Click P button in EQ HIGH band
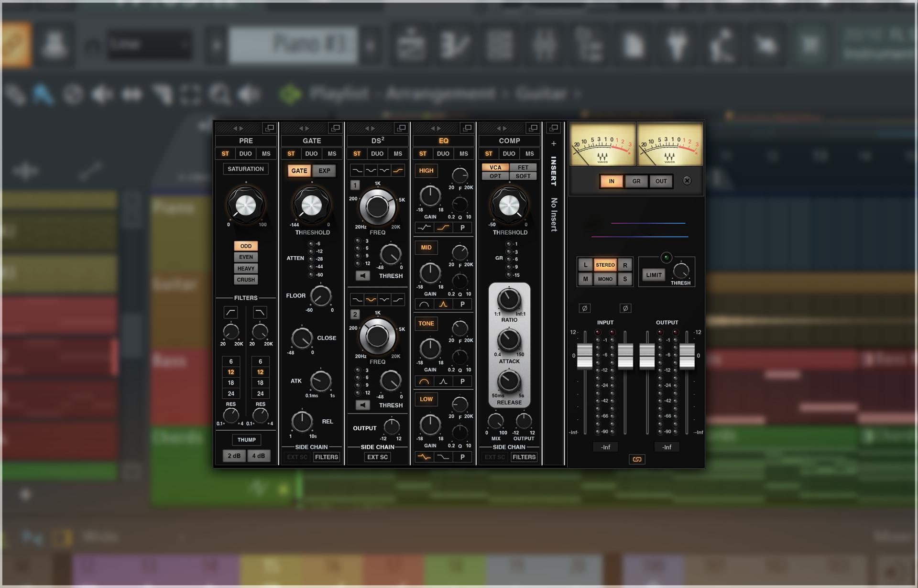 [x=462, y=228]
